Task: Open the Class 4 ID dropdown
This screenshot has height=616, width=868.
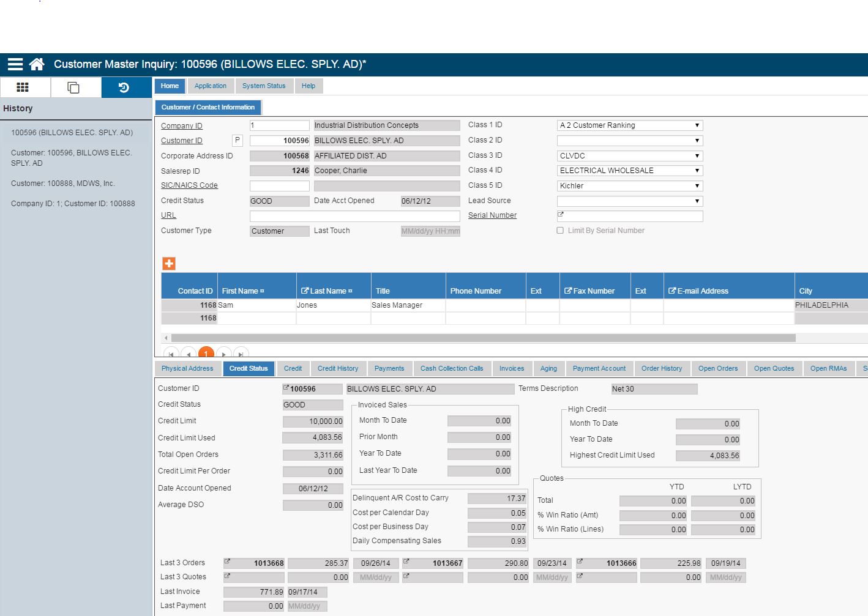Action: [x=629, y=171]
